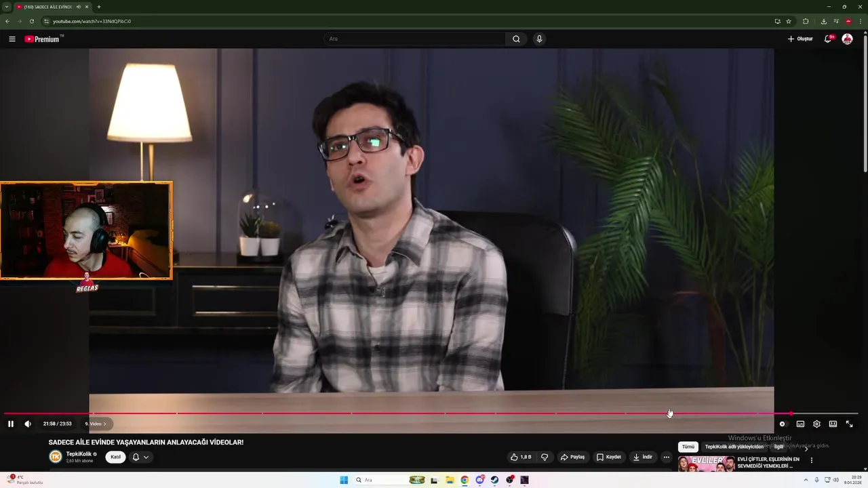Reload the page in Chrome
Viewport: 868px width, 488px height.
coord(31,21)
